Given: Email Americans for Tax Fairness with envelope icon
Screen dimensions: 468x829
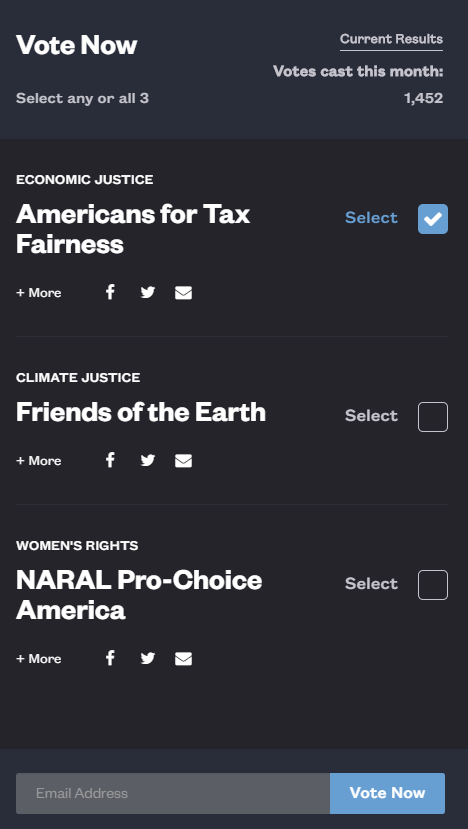Looking at the screenshot, I should click(x=183, y=292).
